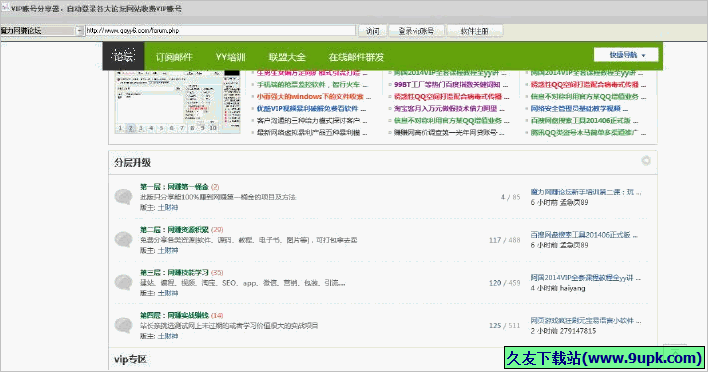The image size is (708, 372).
Task: Click the 第一层 forum speech bubble icon
Action: (x=123, y=197)
